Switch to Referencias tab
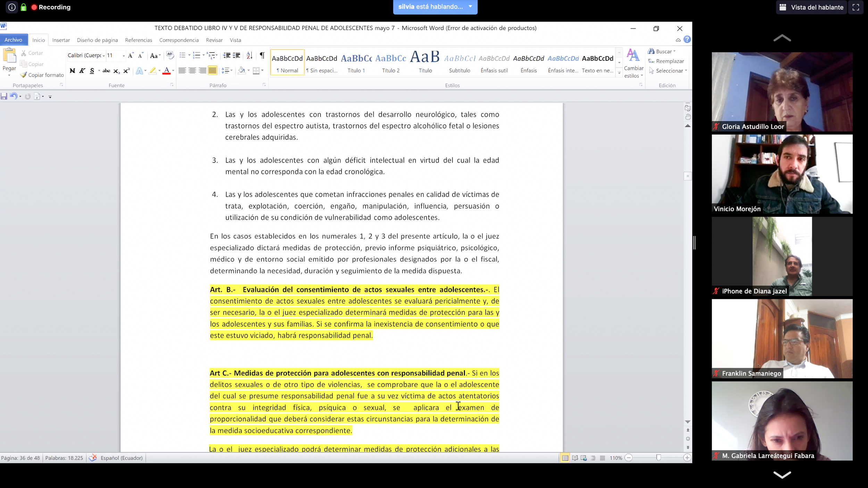This screenshot has height=488, width=868. 139,40
